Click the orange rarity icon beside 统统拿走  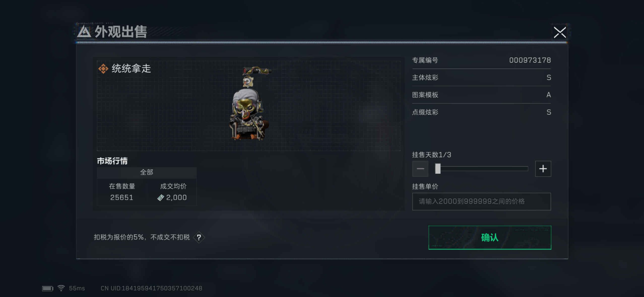(103, 69)
